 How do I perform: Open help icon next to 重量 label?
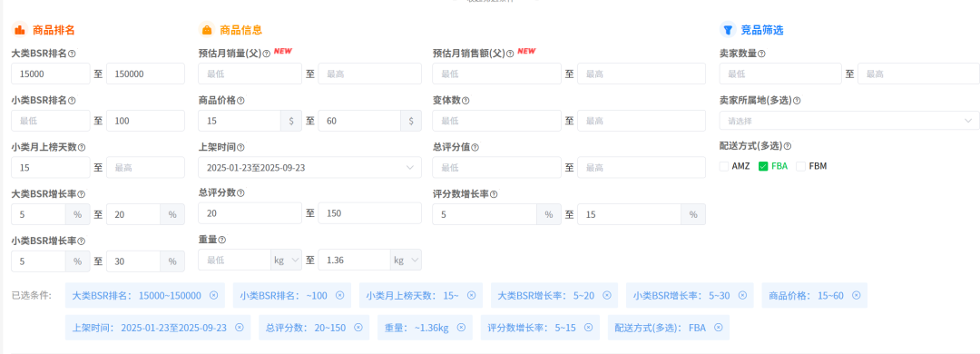[222, 240]
